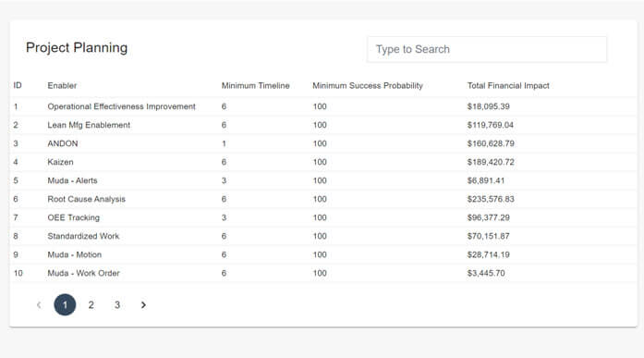The image size is (644, 358).
Task: Sort by Minimum Success Probability header
Action: pyautogui.click(x=368, y=85)
